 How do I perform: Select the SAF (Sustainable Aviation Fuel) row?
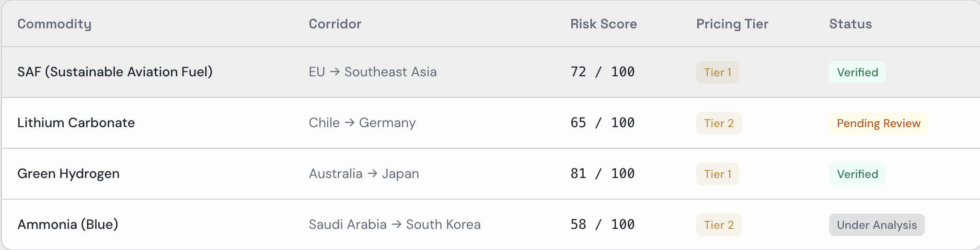click(115, 72)
